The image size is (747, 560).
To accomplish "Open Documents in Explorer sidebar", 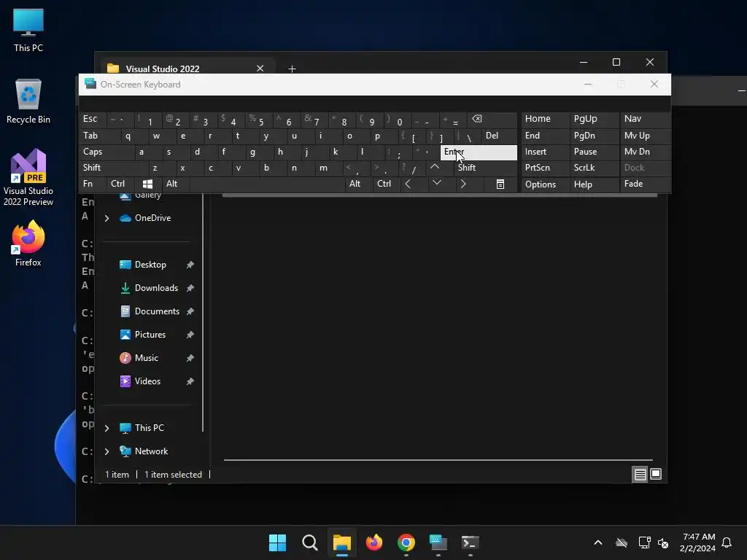I will click(157, 311).
